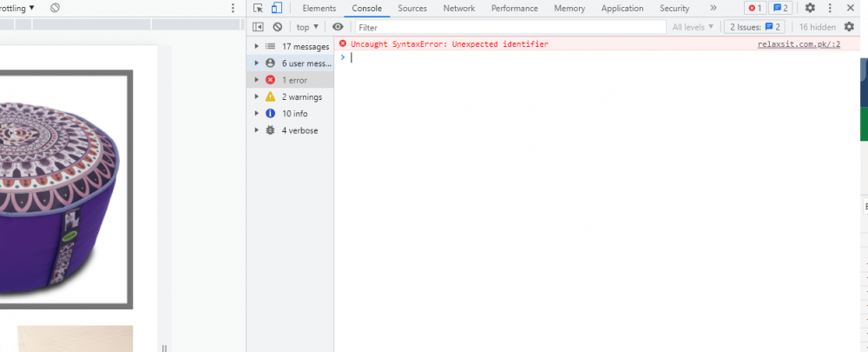Click the rotate screen icon in device toolbar
The width and height of the screenshot is (868, 352).
coord(54,8)
